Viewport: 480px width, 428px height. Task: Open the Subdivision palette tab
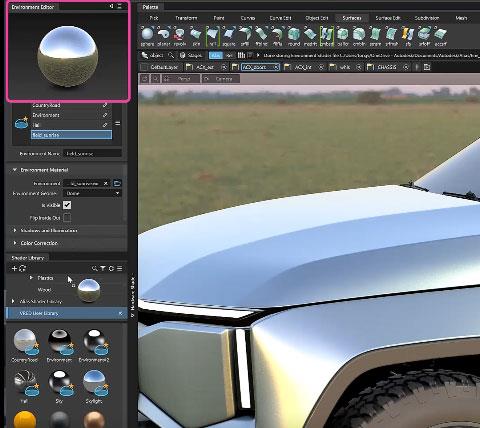427,18
